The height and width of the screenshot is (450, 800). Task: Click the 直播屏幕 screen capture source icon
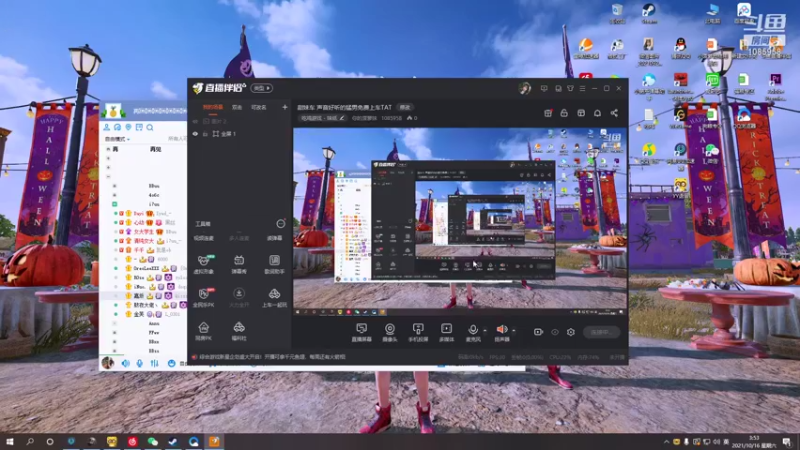pyautogui.click(x=361, y=329)
